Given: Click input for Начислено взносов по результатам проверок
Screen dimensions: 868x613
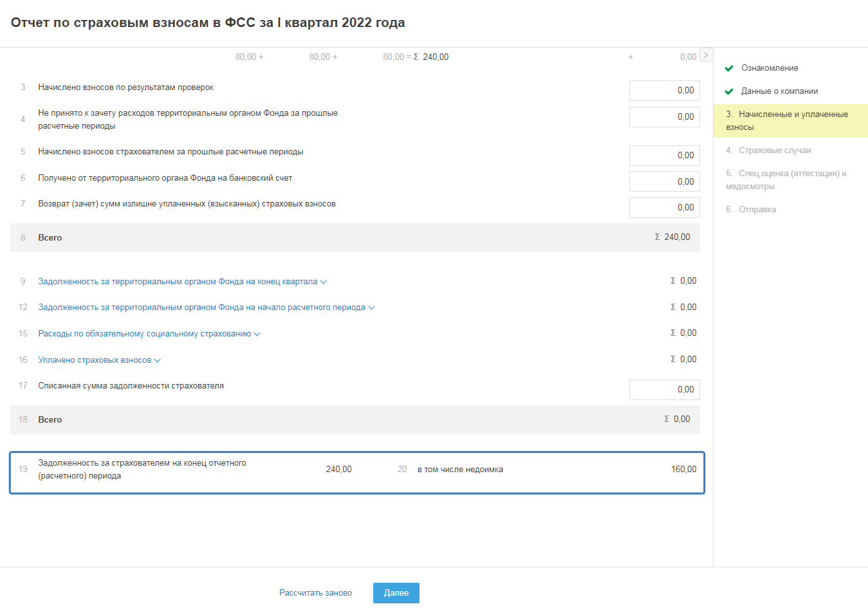Looking at the screenshot, I should pos(664,91).
